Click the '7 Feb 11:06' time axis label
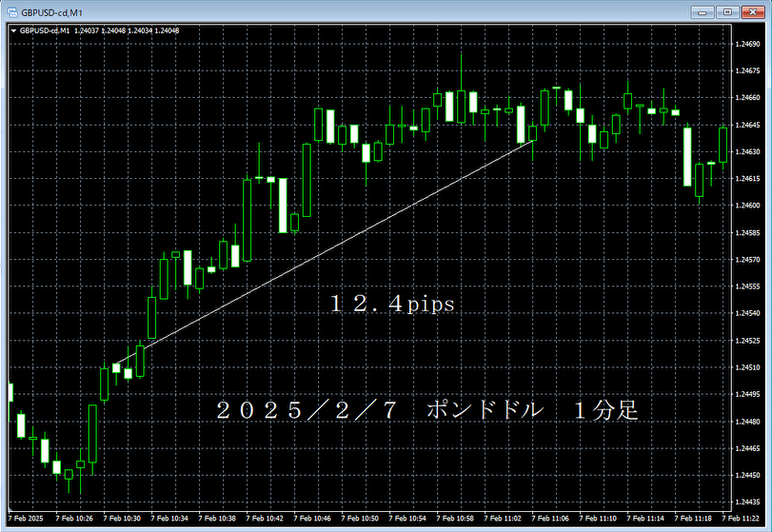Viewport: 772px width, 532px height. 550,519
